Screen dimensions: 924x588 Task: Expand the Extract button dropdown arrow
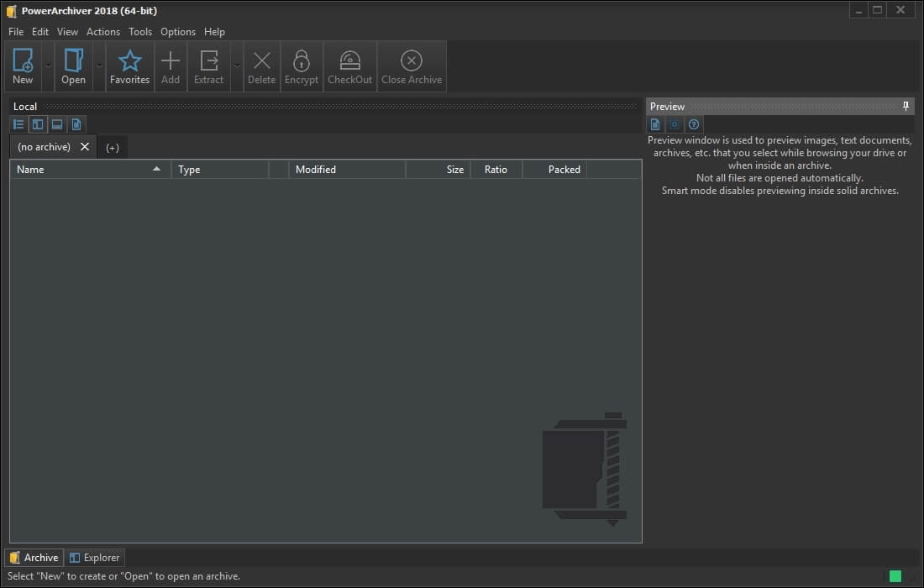pyautogui.click(x=237, y=67)
